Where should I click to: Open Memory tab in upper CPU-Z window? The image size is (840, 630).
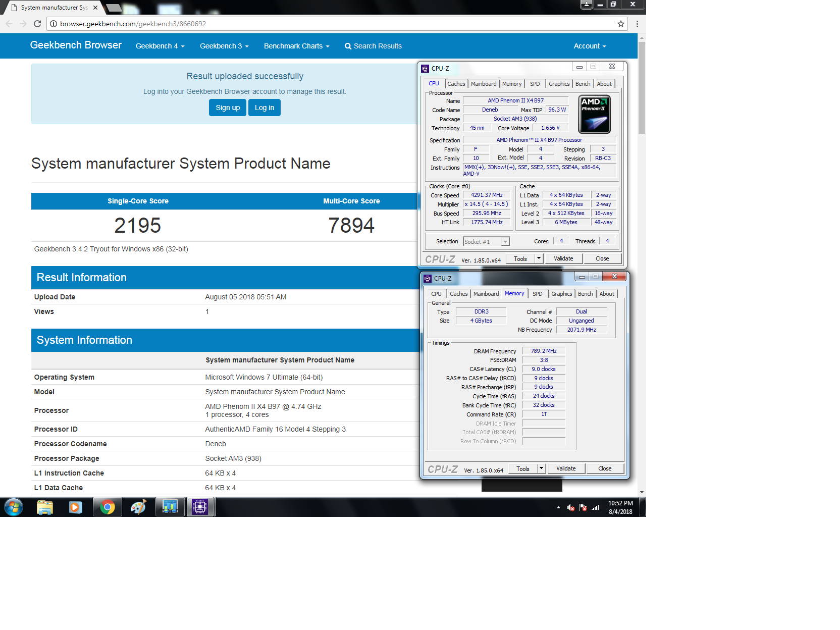coord(512,84)
